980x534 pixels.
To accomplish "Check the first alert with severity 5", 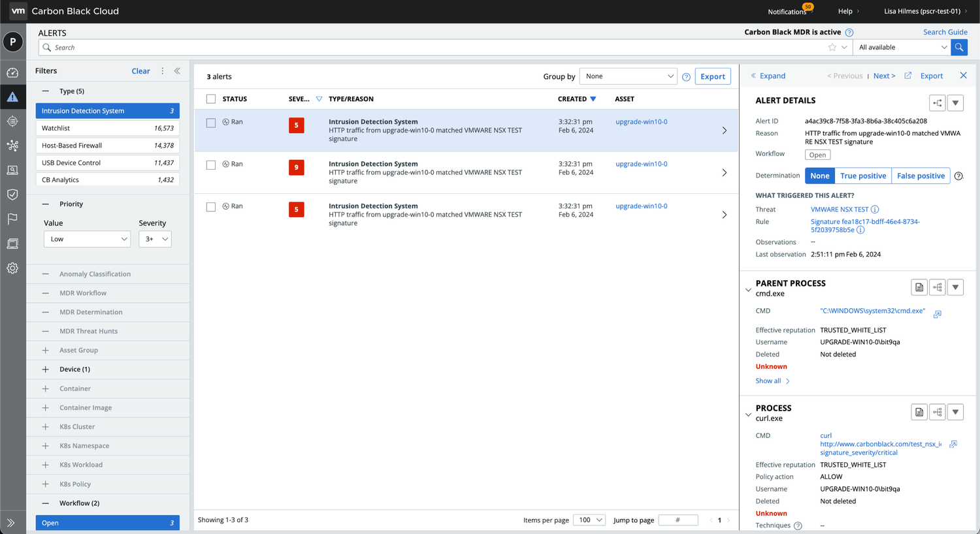I will [211, 123].
